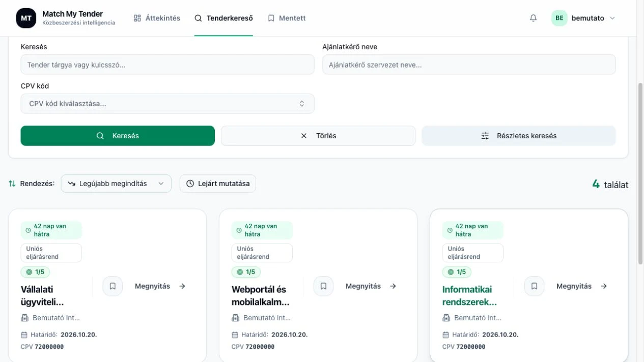The width and height of the screenshot is (644, 362).
Task: Click the building icon on Webportál card
Action: 235,318
